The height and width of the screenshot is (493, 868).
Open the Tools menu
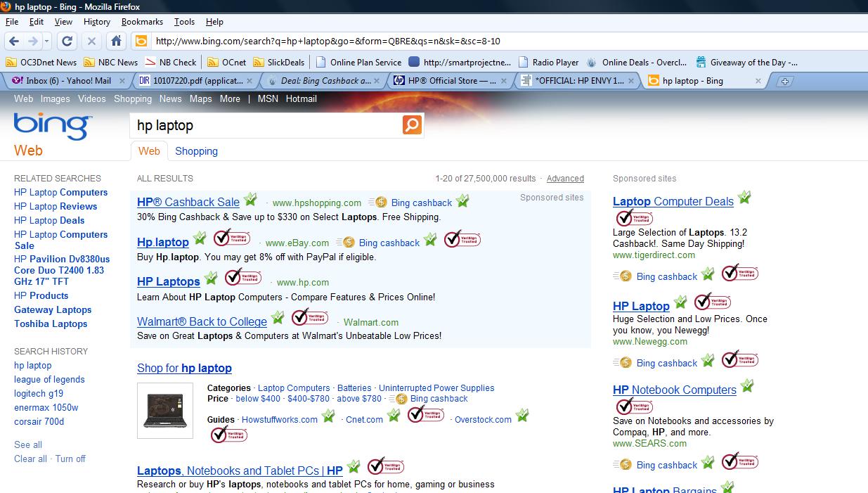[x=185, y=22]
